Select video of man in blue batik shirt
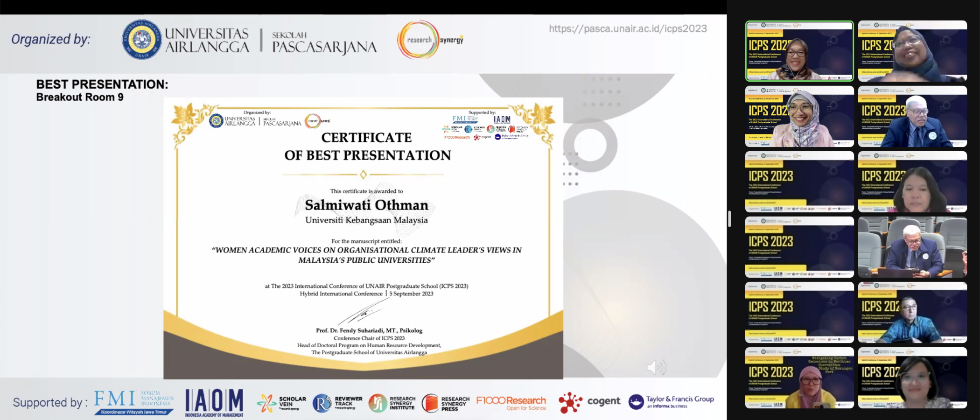Screen dimensions: 980x420 click(912, 312)
